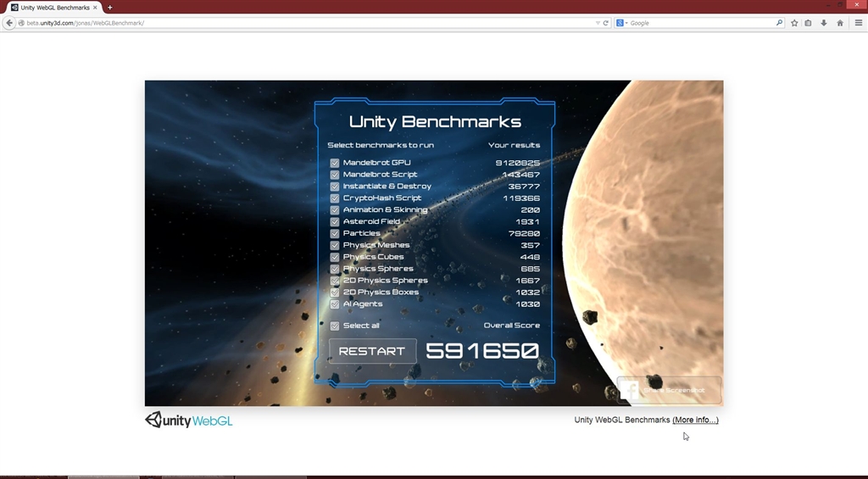Uncheck the Mandelbrot Script benchmark
Viewport: 868px width, 479px height.
point(334,175)
